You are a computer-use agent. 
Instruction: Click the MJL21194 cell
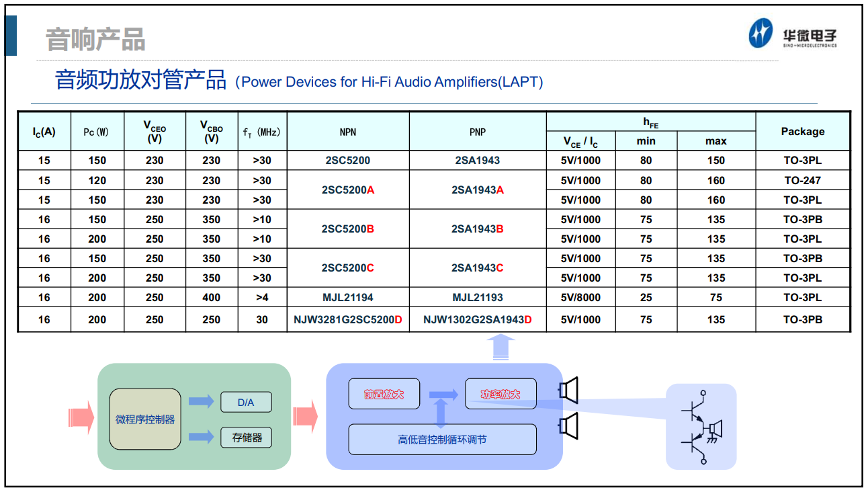(x=348, y=297)
